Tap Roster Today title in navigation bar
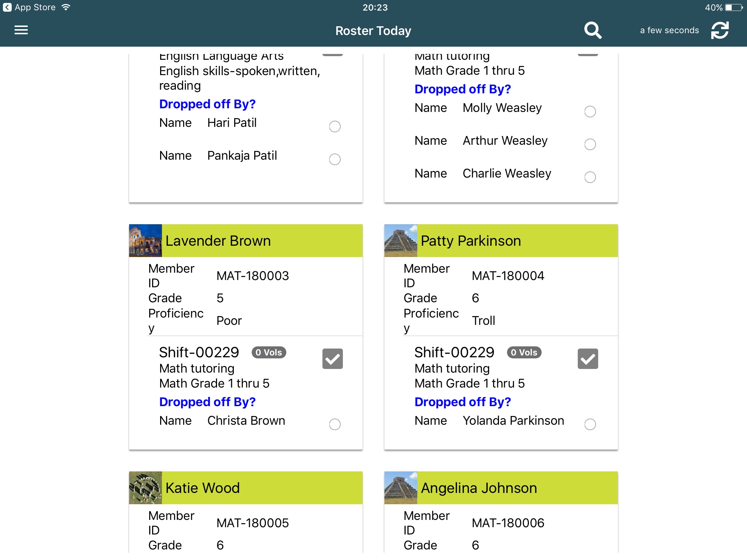 click(x=373, y=31)
